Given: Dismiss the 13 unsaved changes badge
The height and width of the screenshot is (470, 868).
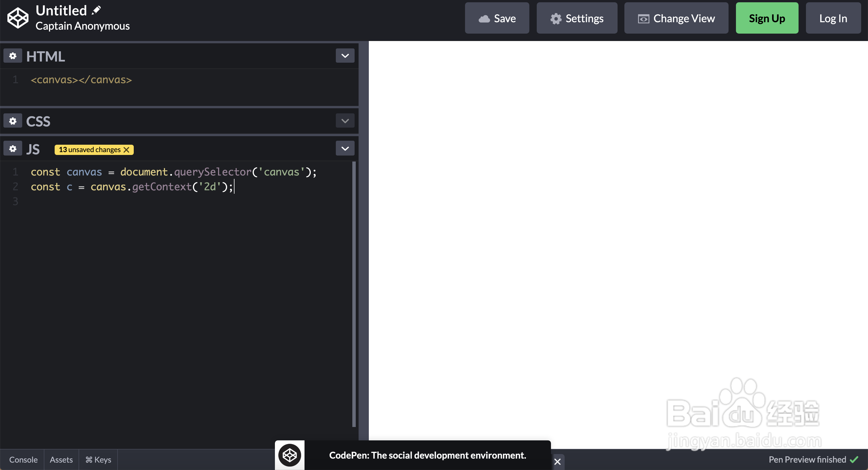Looking at the screenshot, I should [x=126, y=150].
